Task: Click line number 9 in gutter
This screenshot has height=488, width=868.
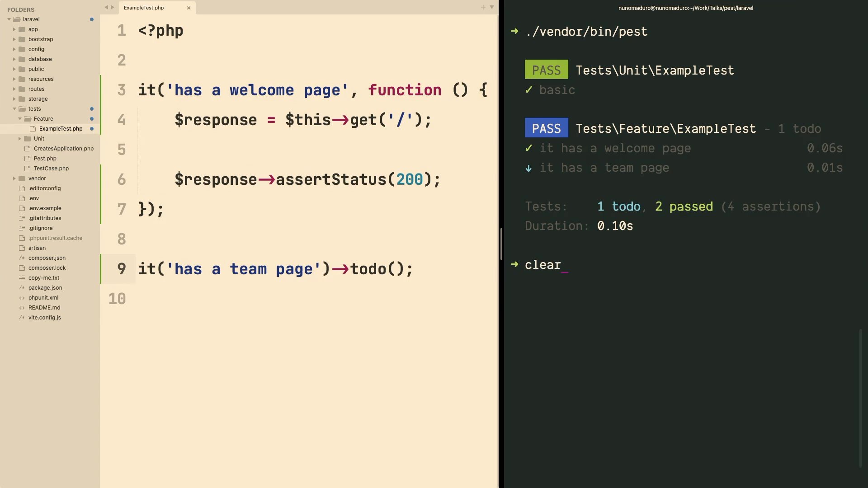Action: tap(121, 269)
